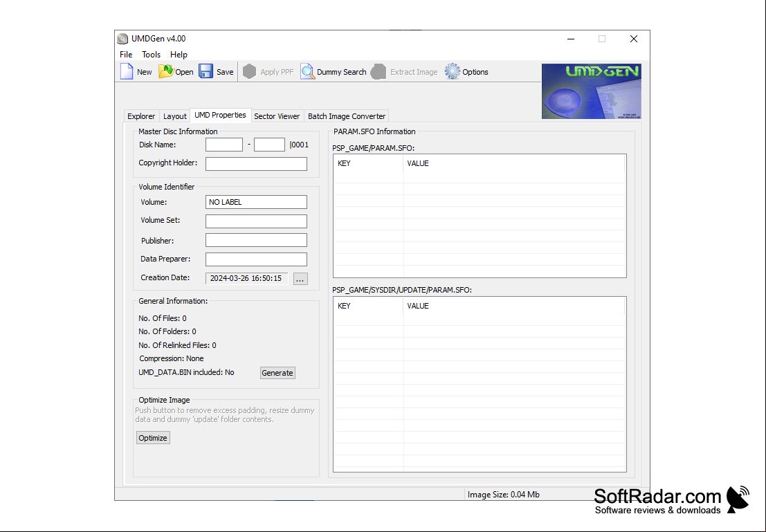This screenshot has height=532, width=766.
Task: Click the second Disk Name input field
Action: (269, 145)
